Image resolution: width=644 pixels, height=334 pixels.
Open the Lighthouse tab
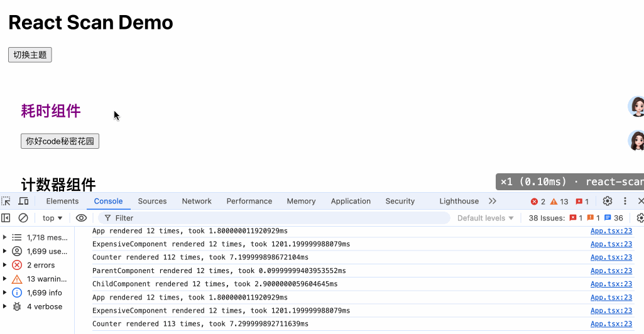pyautogui.click(x=459, y=201)
